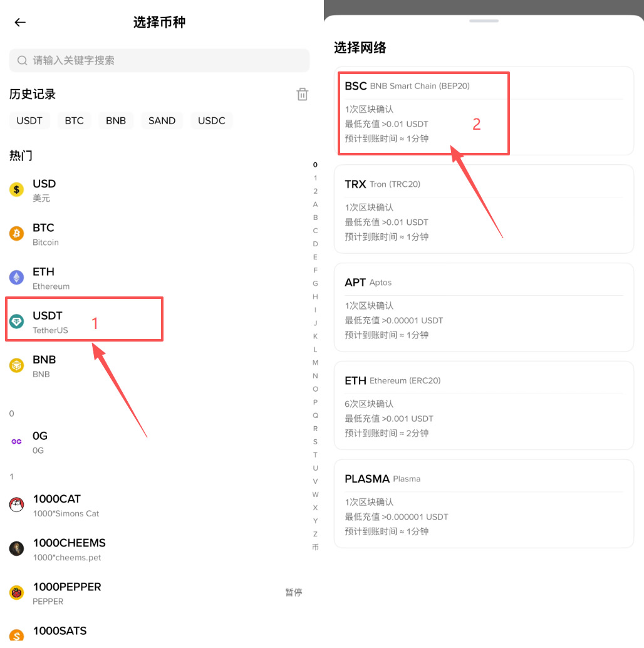Screen dimensions: 644x648
Task: Jump to index letter Z
Action: (x=315, y=534)
